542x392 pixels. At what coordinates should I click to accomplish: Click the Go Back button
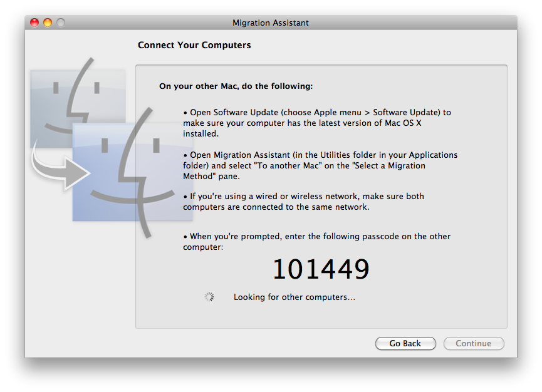point(405,343)
